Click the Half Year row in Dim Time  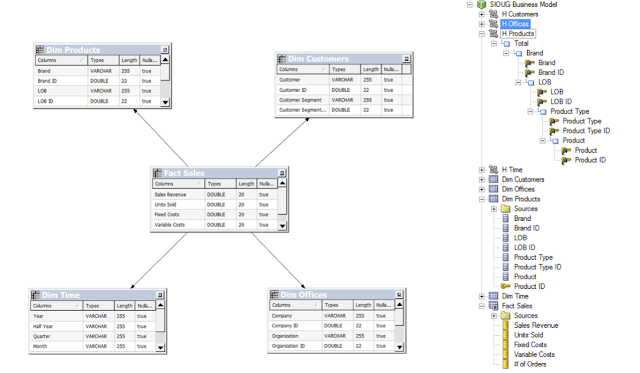tap(93, 326)
